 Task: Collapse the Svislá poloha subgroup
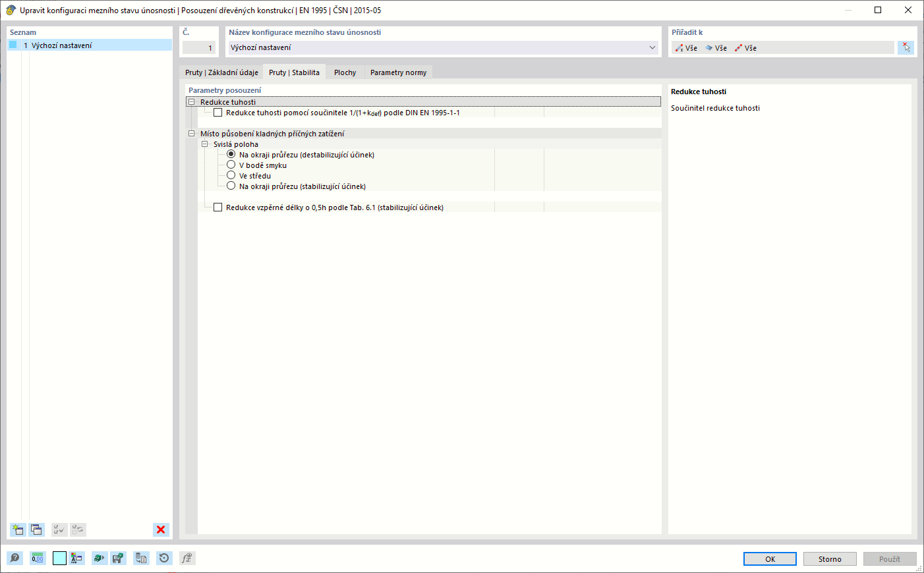click(204, 144)
